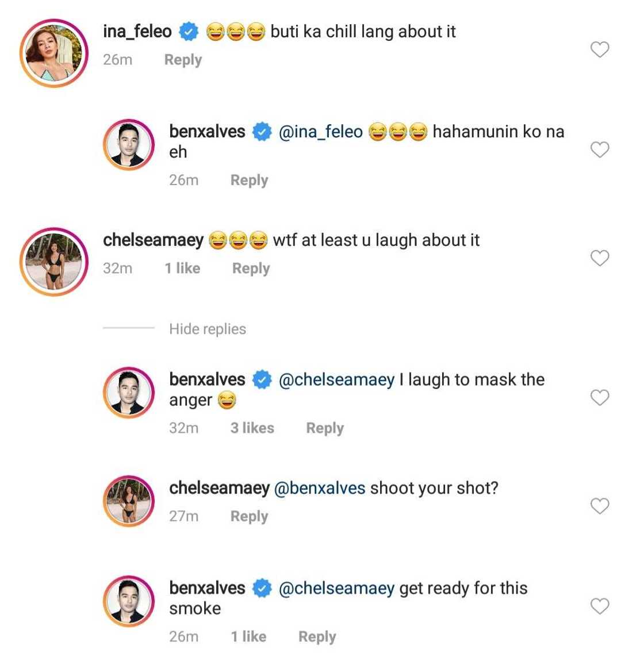Open ina_feleo's profile picture
644x657 pixels.
pos(53,53)
